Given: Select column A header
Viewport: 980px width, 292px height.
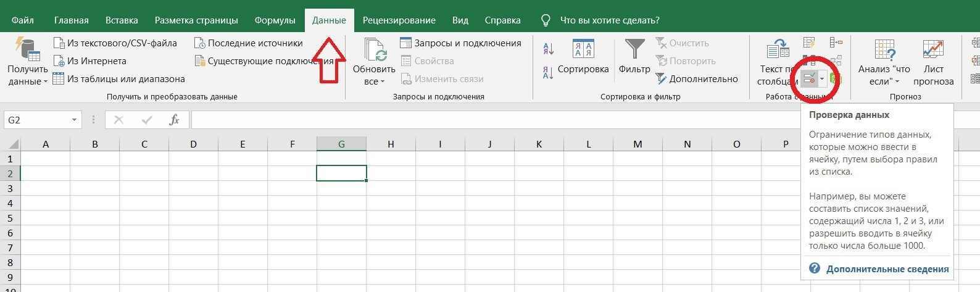Looking at the screenshot, I should tap(46, 144).
